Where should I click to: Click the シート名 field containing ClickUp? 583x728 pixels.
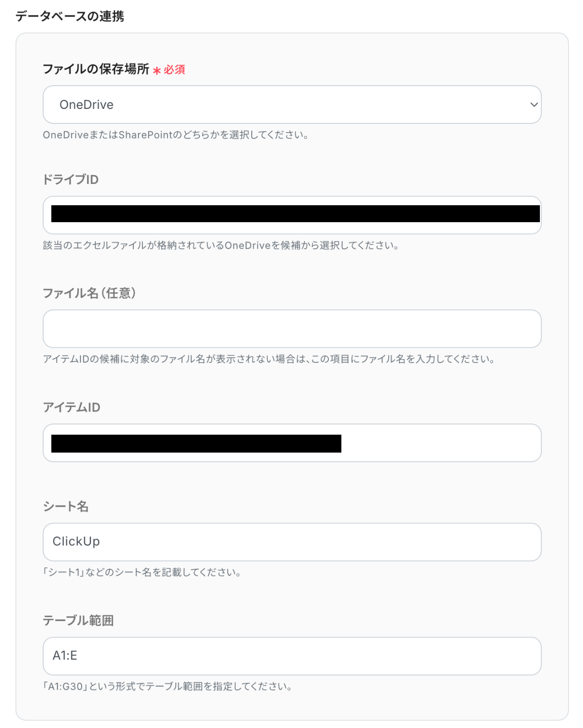click(291, 542)
